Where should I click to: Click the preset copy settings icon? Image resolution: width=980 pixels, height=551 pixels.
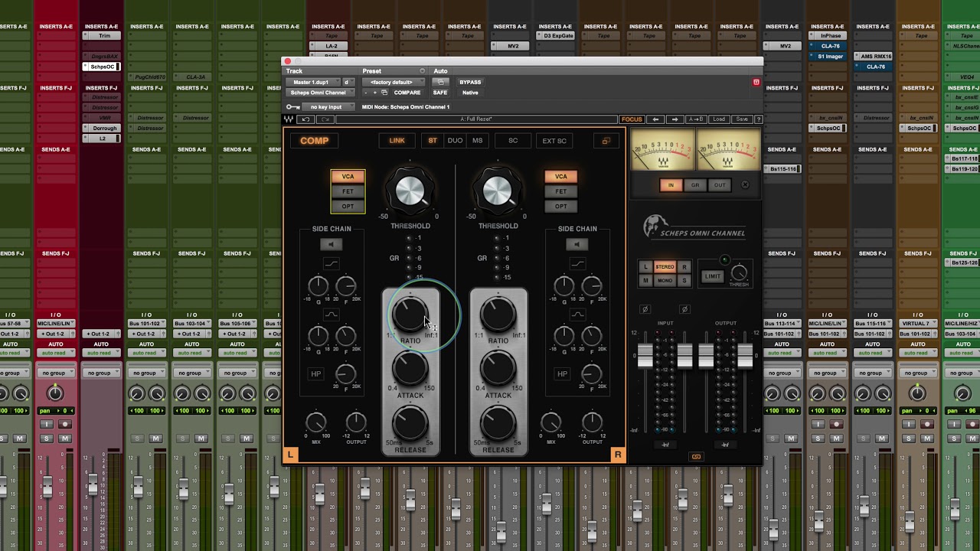(x=384, y=93)
